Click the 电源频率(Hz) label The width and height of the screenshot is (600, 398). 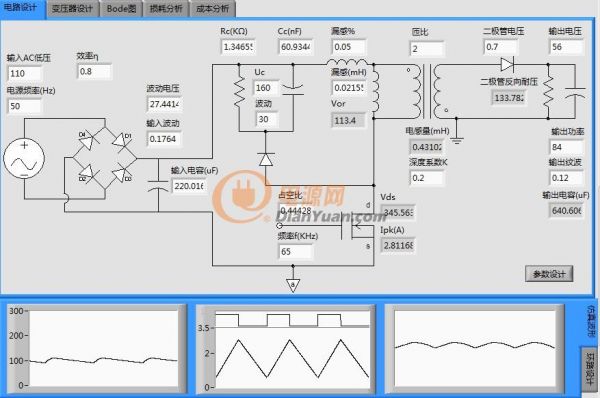click(31, 91)
